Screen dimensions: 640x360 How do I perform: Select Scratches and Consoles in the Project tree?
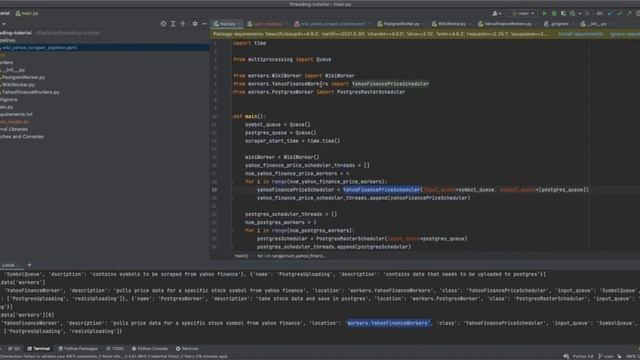click(x=22, y=137)
